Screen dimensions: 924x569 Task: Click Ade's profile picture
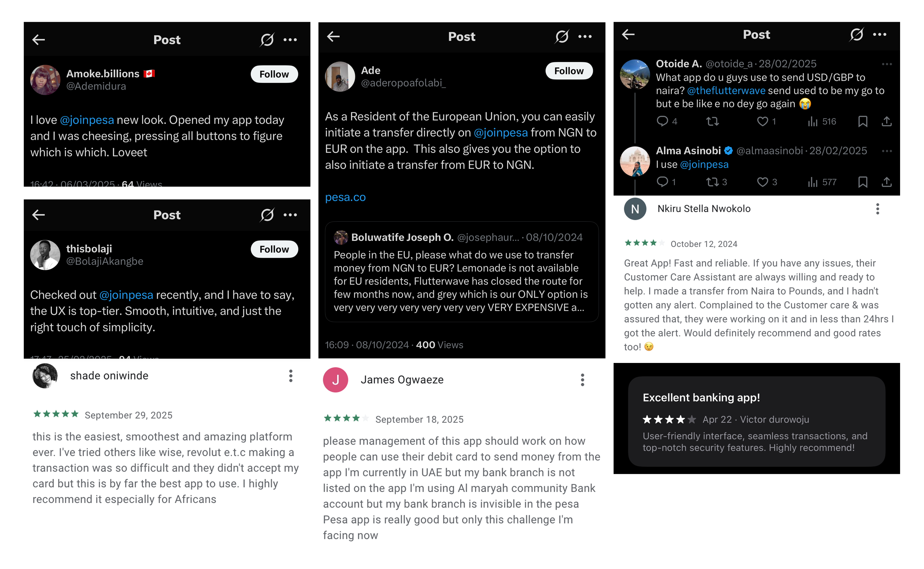(340, 76)
